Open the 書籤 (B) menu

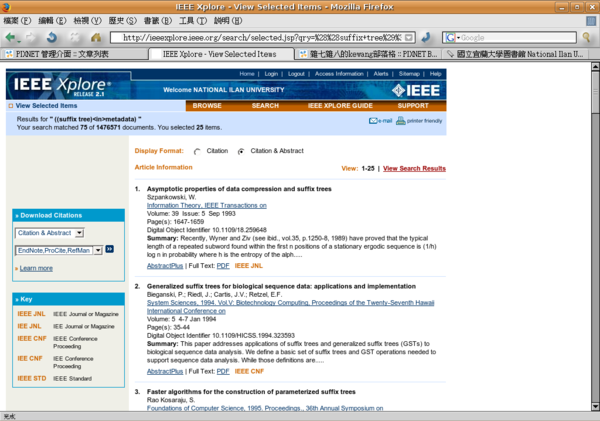[x=158, y=21]
